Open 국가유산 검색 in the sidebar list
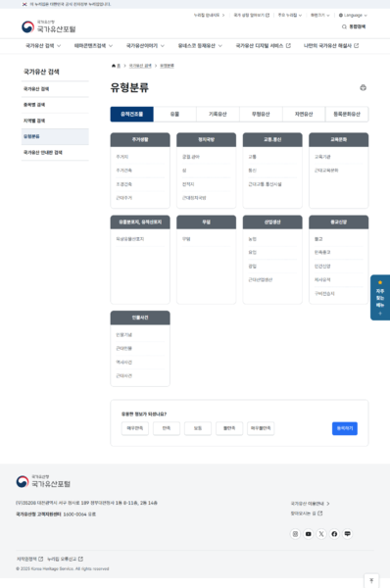The image size is (390, 588). click(x=55, y=89)
